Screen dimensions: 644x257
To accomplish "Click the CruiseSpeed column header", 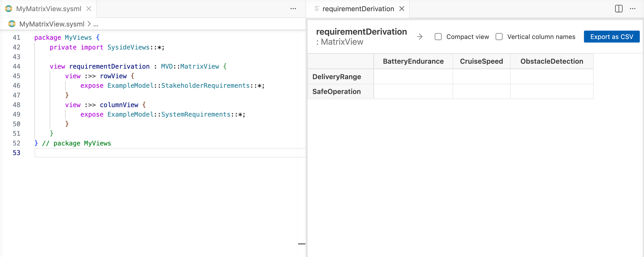I will [x=481, y=61].
